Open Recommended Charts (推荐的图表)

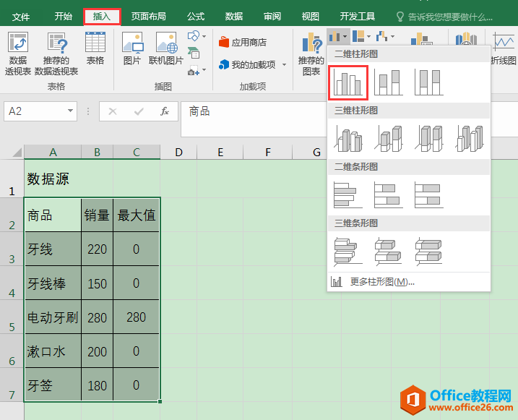(311, 54)
